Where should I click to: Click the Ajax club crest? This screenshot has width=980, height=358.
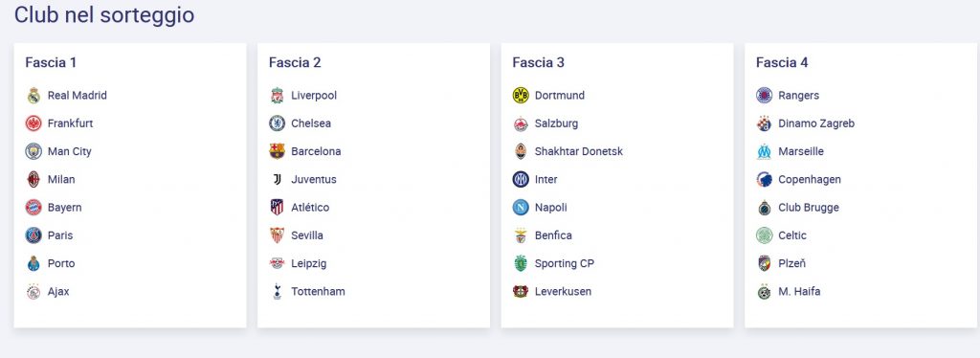coord(33,291)
